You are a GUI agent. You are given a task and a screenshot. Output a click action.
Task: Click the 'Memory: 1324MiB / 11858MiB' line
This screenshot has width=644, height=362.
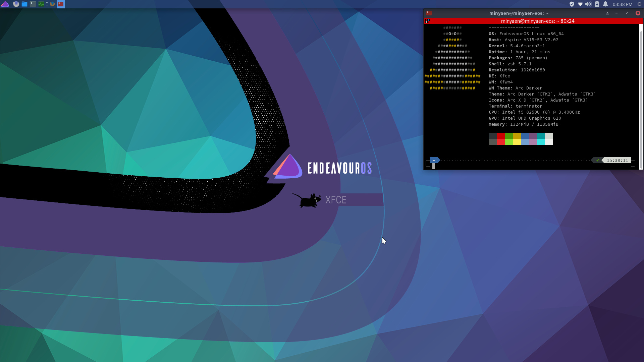point(523,124)
